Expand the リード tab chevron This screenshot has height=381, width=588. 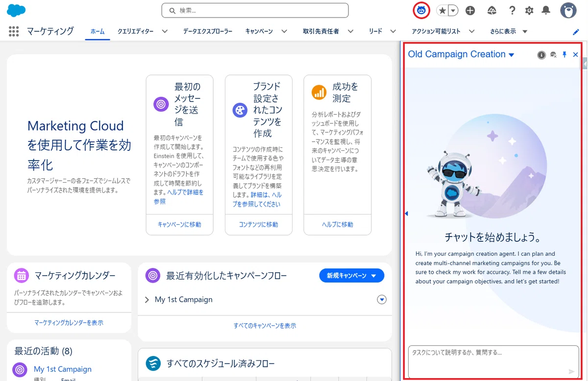click(393, 31)
